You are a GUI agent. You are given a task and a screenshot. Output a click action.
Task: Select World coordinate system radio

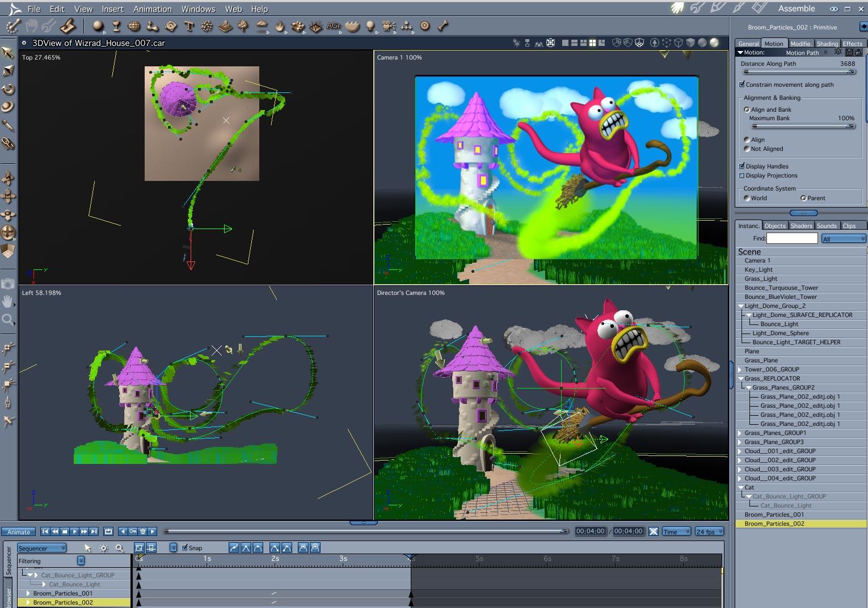tap(747, 198)
